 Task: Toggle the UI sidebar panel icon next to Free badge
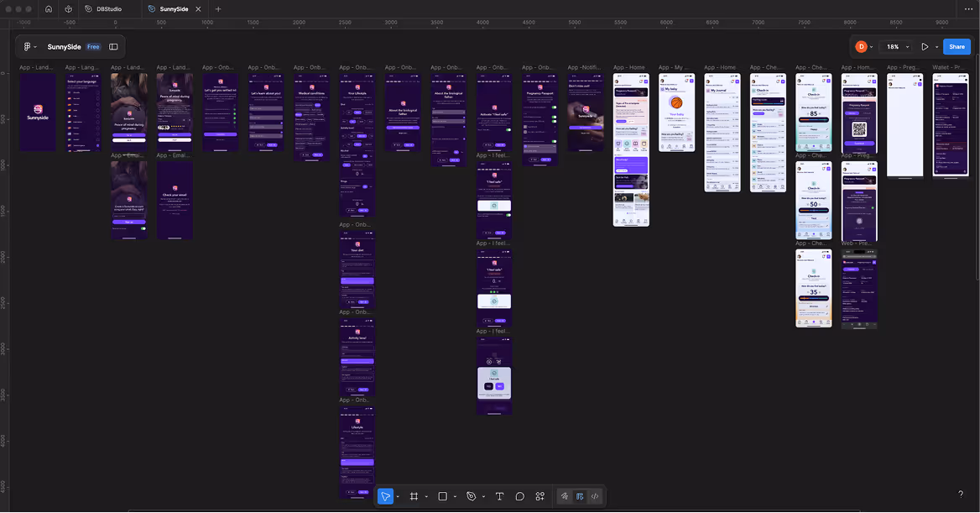[113, 47]
